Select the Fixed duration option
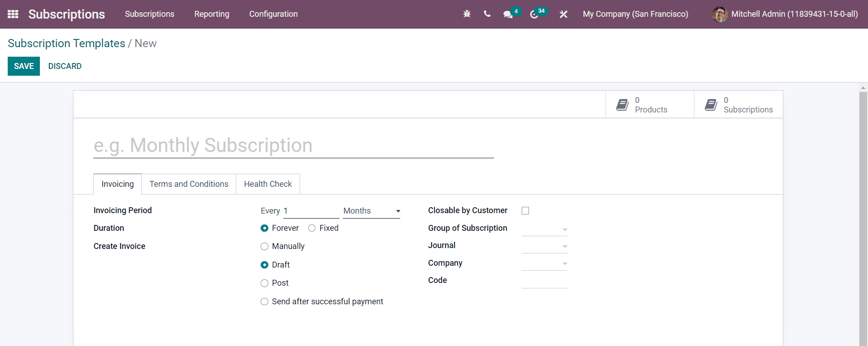The width and height of the screenshot is (868, 346). point(312,228)
